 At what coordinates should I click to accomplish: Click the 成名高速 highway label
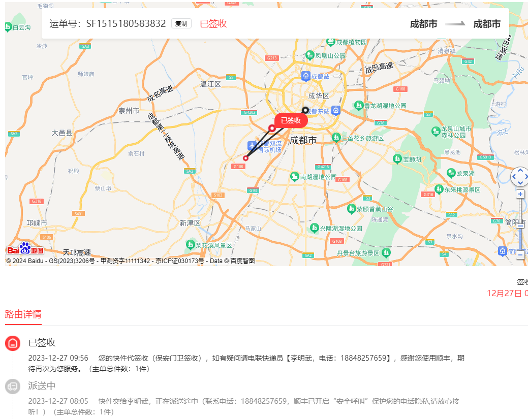coord(160,93)
